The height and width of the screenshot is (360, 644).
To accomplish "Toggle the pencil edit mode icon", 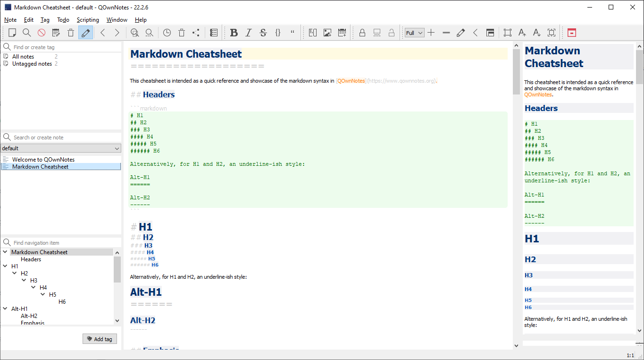I will (85, 33).
